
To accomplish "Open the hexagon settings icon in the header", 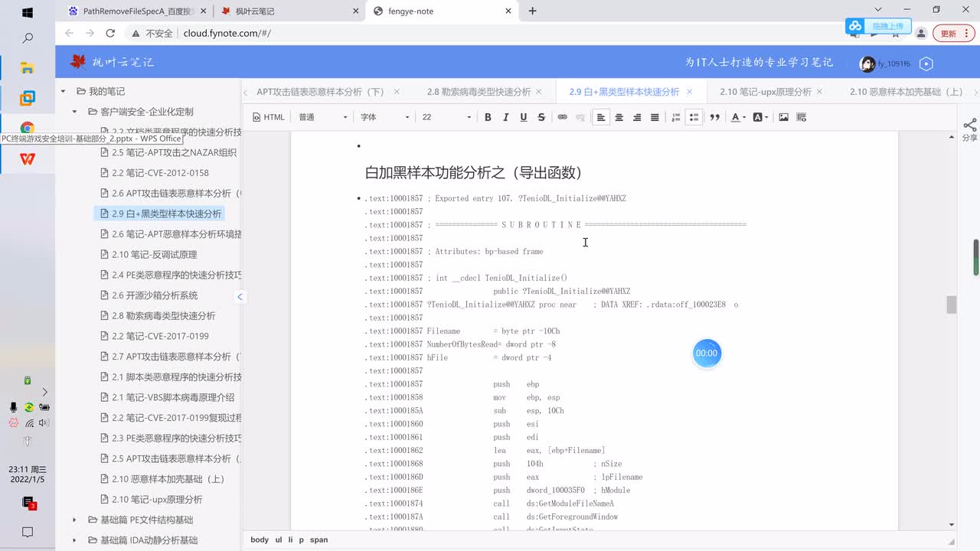I will (x=926, y=64).
